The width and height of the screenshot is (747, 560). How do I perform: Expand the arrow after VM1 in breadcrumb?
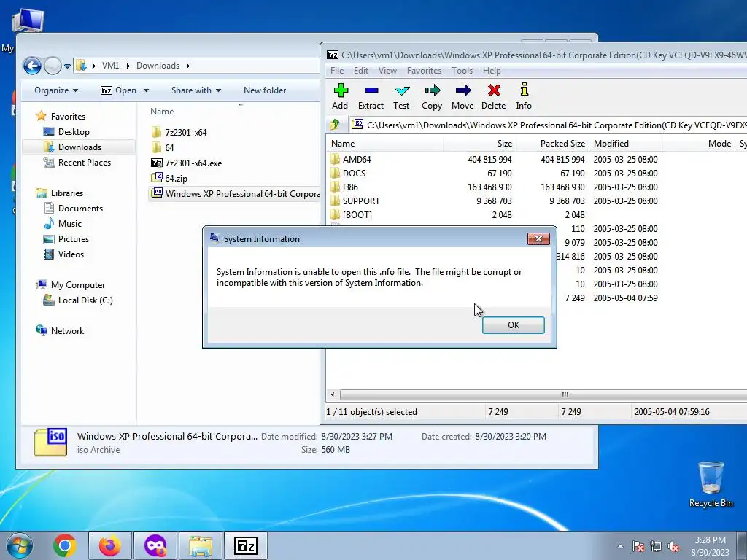(128, 66)
